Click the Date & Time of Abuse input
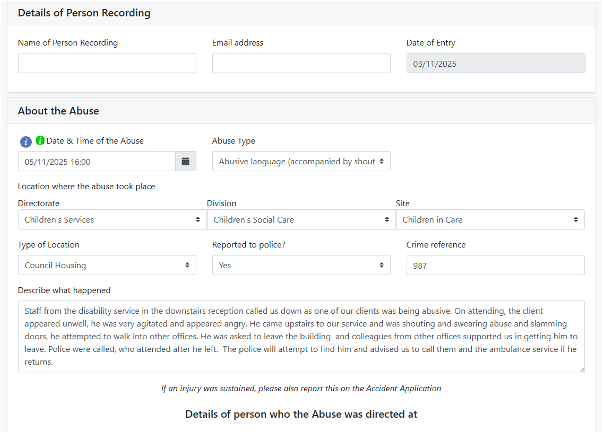Viewport: 604px width, 432px height. (x=96, y=161)
